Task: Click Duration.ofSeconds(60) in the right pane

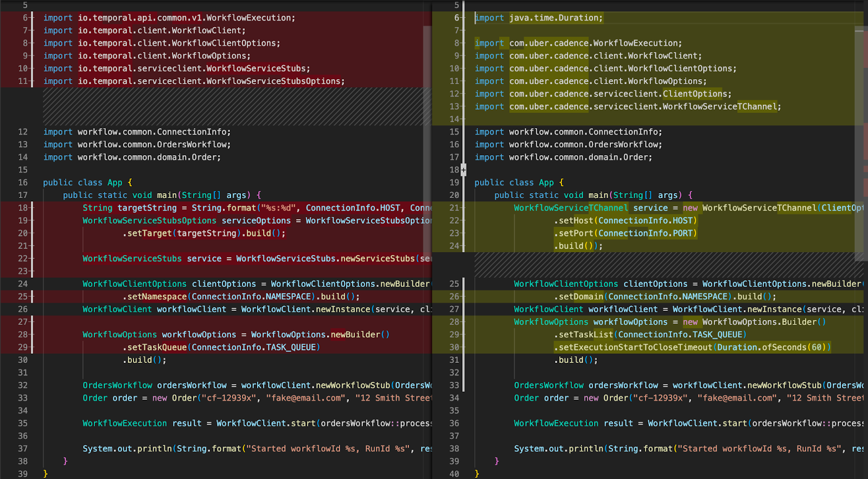Action: pyautogui.click(x=770, y=347)
